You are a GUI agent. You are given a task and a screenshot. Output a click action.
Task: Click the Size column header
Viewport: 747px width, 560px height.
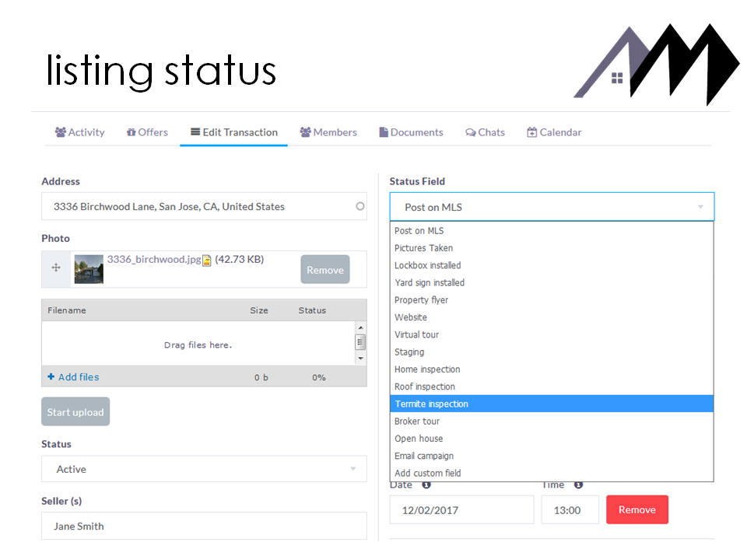click(x=259, y=310)
